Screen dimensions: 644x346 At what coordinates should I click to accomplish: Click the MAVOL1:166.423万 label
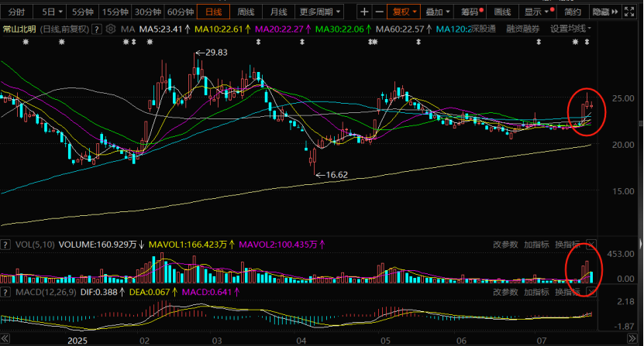click(x=188, y=245)
